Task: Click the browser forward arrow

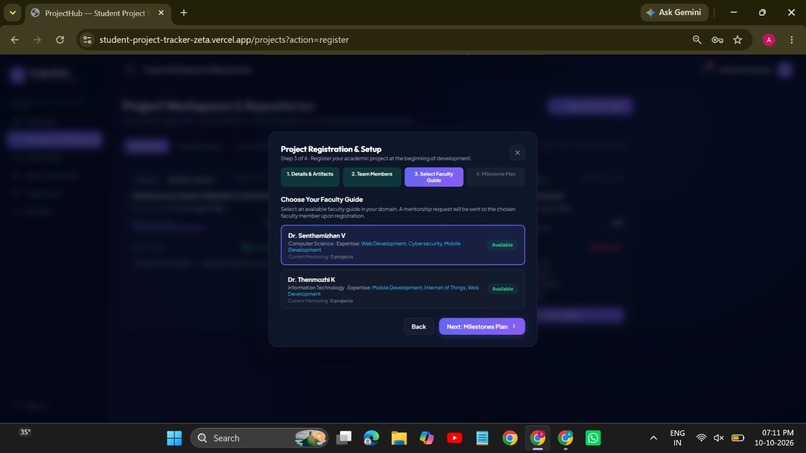Action: (x=37, y=40)
